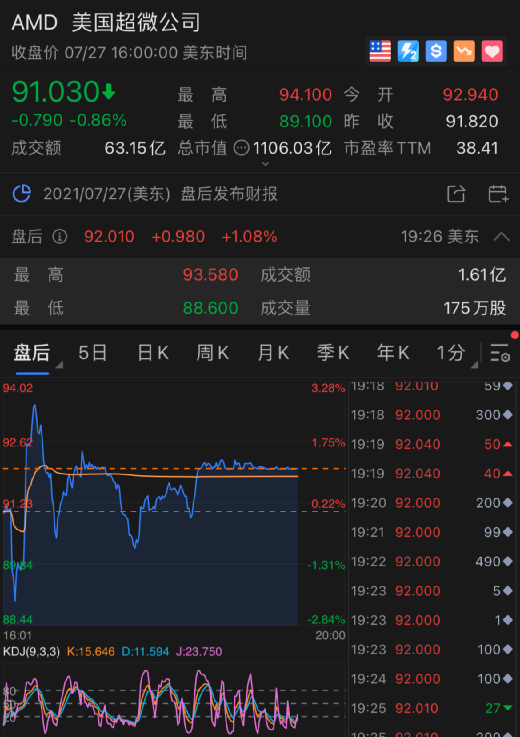Tap the blue dollar sign icon

(x=436, y=51)
